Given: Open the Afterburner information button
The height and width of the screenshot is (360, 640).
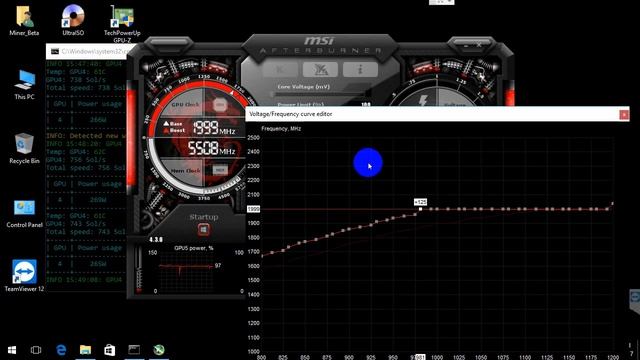Looking at the screenshot, I should (360, 69).
